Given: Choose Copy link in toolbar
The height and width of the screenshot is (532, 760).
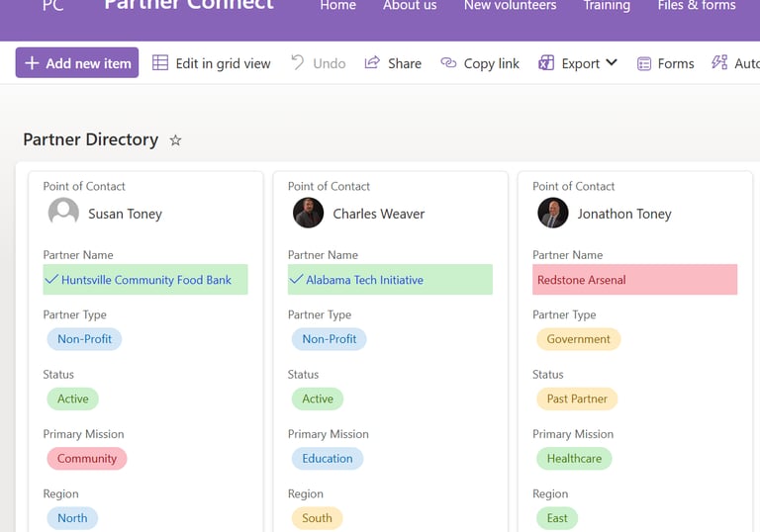Looking at the screenshot, I should coord(480,63).
